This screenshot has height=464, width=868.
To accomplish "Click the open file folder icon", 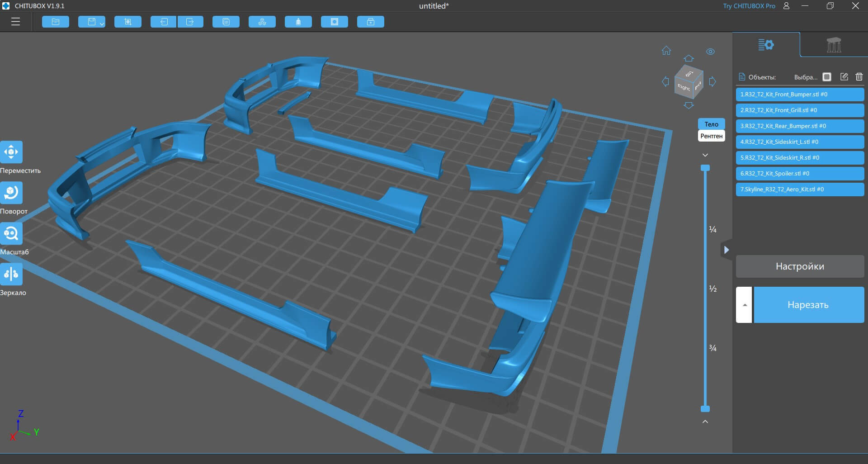I will [56, 22].
